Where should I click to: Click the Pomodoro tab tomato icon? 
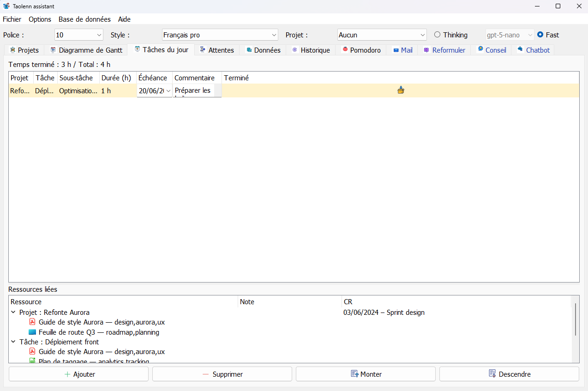pyautogui.click(x=345, y=50)
